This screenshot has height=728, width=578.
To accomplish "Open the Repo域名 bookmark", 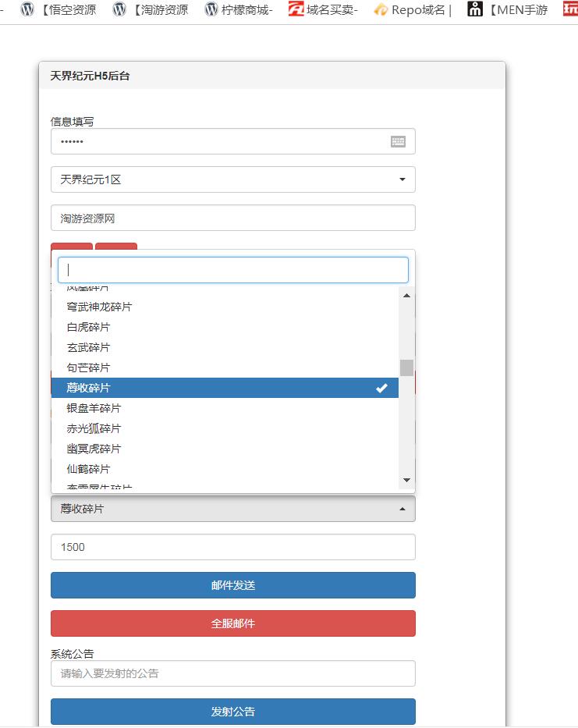I will pos(413,10).
